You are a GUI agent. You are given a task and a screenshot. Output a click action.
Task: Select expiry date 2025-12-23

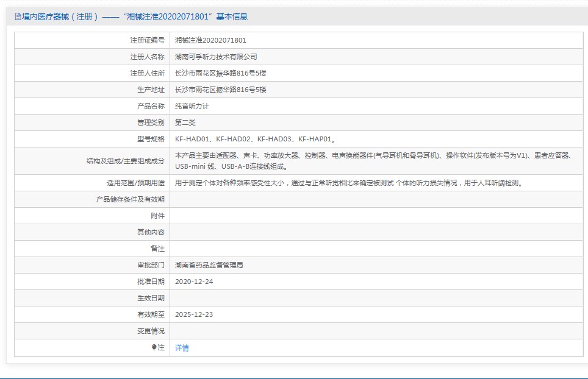coord(194,314)
